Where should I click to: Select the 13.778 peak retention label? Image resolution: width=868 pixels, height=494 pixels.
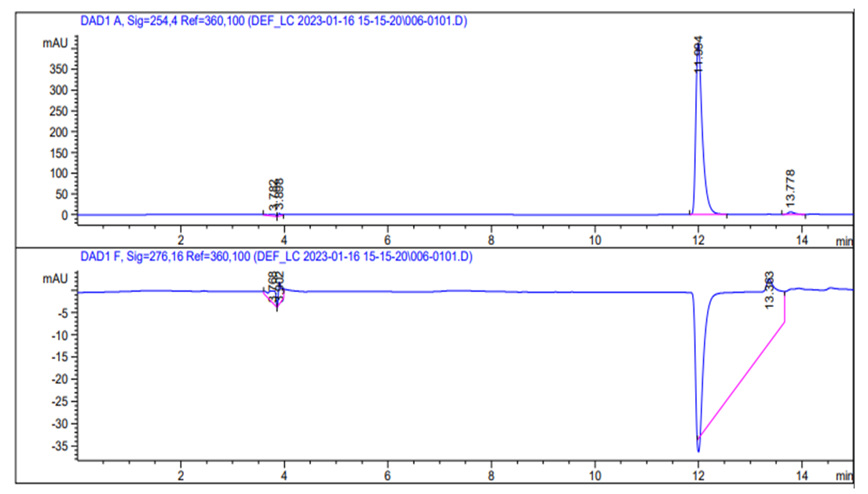(x=790, y=188)
